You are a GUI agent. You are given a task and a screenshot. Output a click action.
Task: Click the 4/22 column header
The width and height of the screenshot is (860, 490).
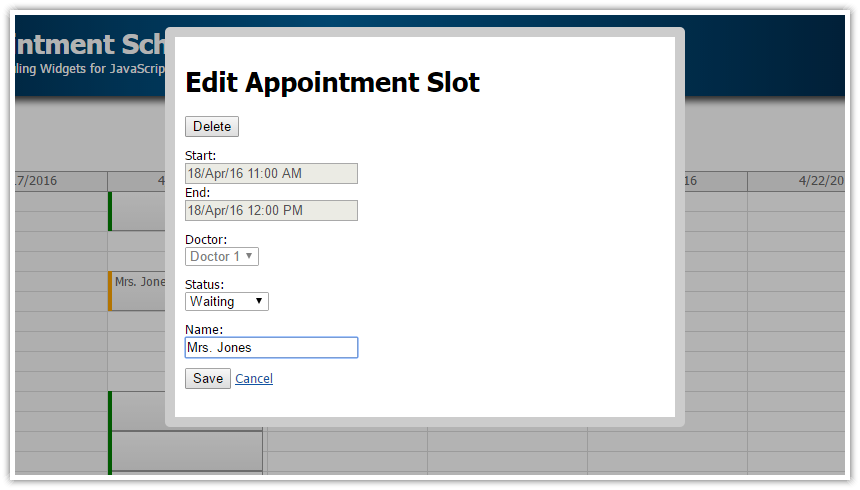(x=796, y=181)
